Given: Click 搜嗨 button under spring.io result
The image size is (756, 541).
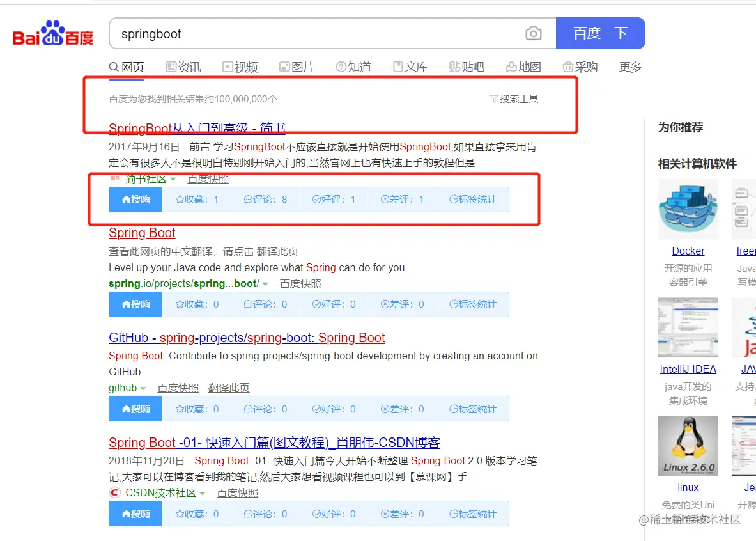Looking at the screenshot, I should (x=135, y=304).
